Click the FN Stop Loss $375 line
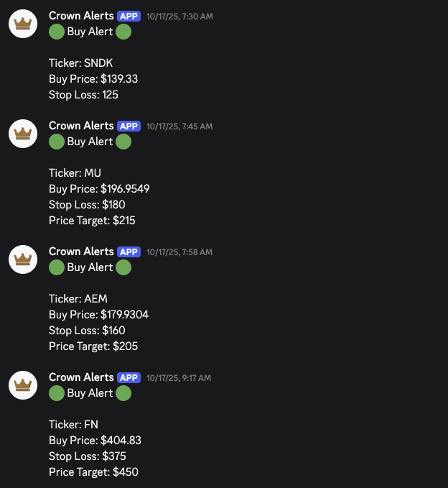This screenshot has width=448, height=488. [88, 456]
